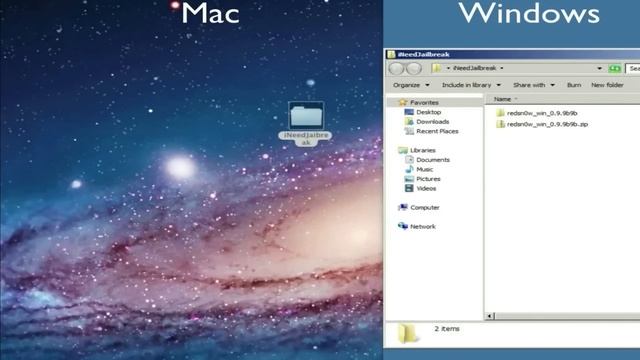Click the Downloads icon in Favorites
Image resolution: width=640 pixels, height=360 pixels.
coord(409,122)
